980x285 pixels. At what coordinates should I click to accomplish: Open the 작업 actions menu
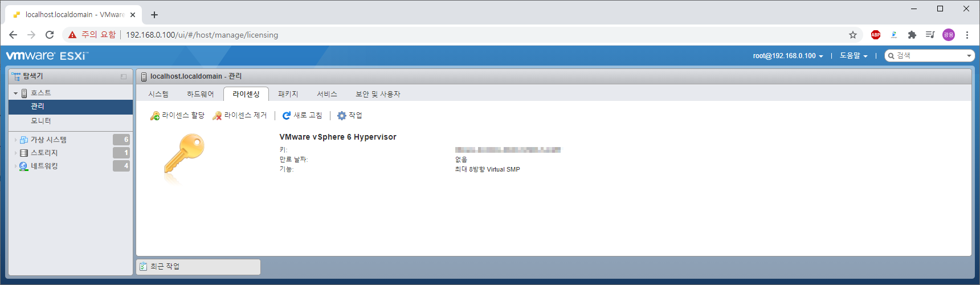[350, 116]
